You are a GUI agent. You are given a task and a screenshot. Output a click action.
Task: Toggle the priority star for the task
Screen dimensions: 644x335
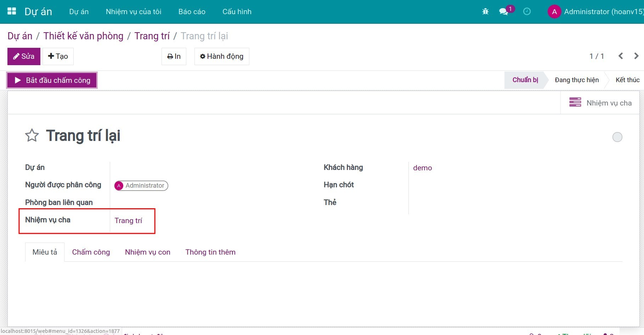click(32, 136)
